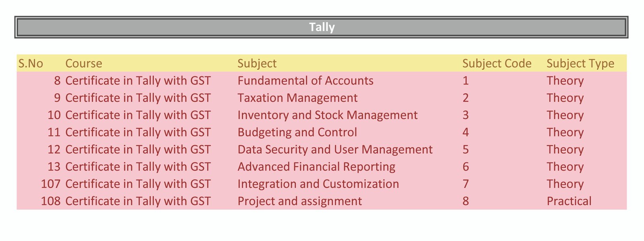This screenshot has height=241, width=644.
Task: Select the Advanced Financial Reporting cell
Action: 316,167
